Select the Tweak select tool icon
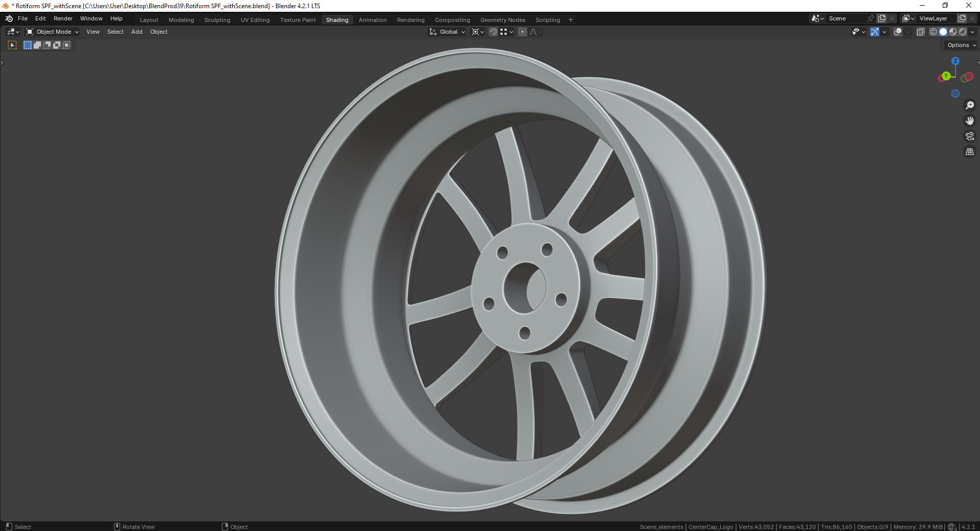This screenshot has height=531, width=980. [x=12, y=45]
